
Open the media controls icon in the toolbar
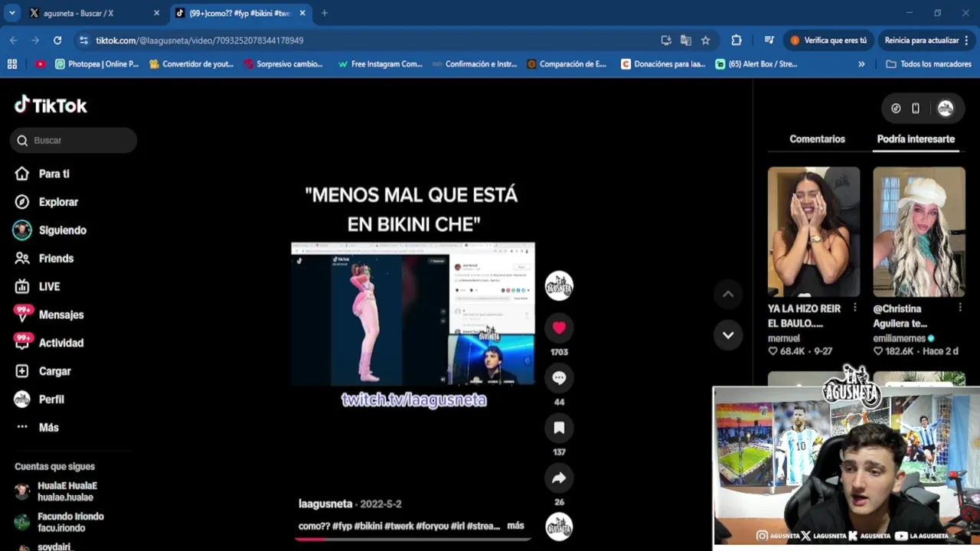[769, 40]
